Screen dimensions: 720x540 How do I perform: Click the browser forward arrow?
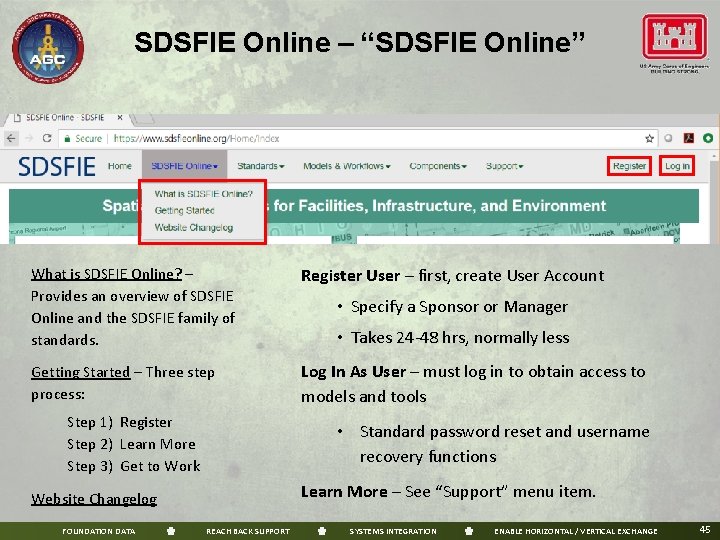29,138
